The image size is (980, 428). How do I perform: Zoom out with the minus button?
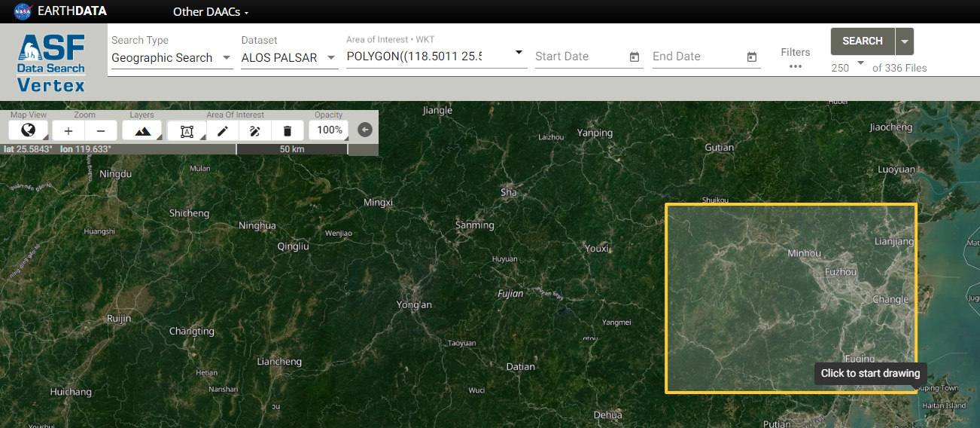point(101,130)
